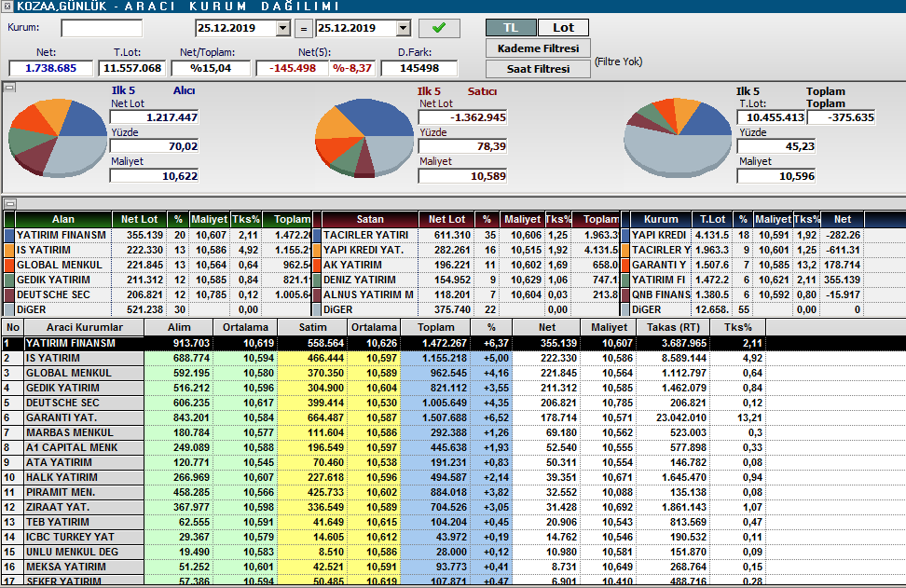Sort by Satan column header
Screen dimensions: 906x588
click(x=370, y=219)
